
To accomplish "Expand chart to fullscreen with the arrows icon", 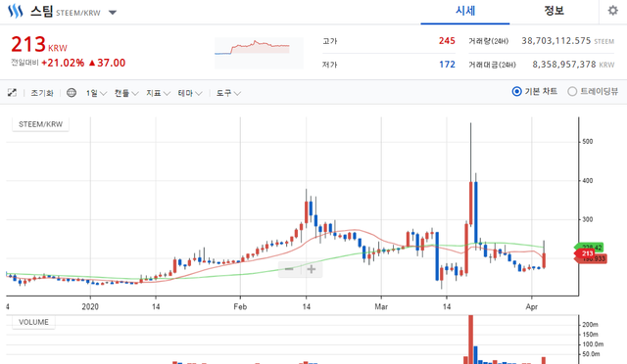I will (12, 93).
